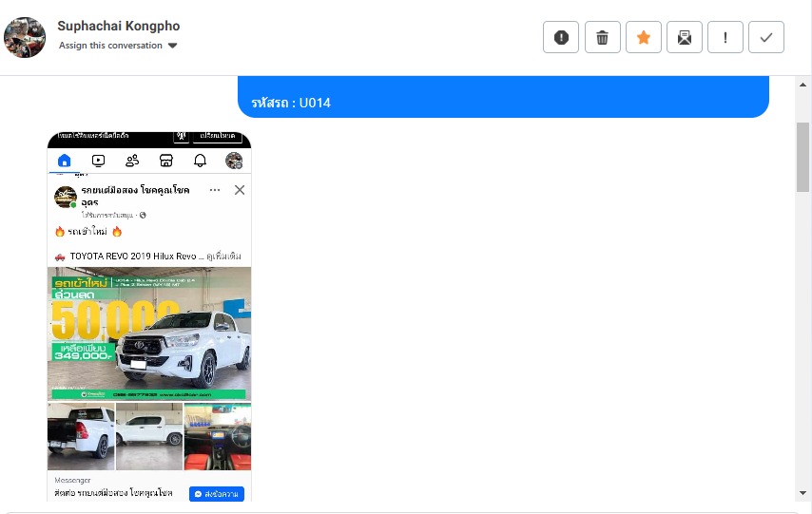The height and width of the screenshot is (514, 812).
Task: Open the side view white truck thumbnail
Action: point(149,436)
